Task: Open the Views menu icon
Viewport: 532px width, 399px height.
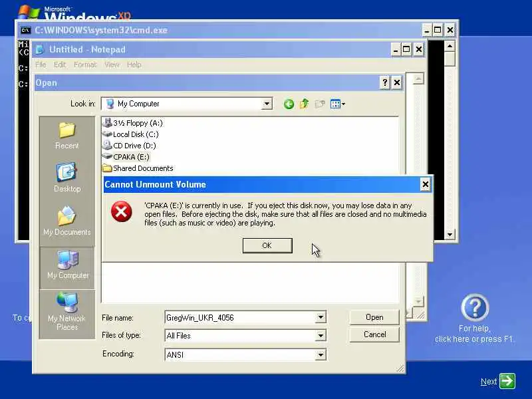Action: 338,104
